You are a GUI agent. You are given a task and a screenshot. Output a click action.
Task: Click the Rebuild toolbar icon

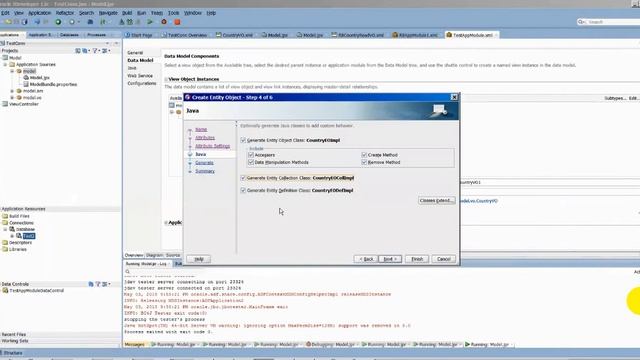130,22
